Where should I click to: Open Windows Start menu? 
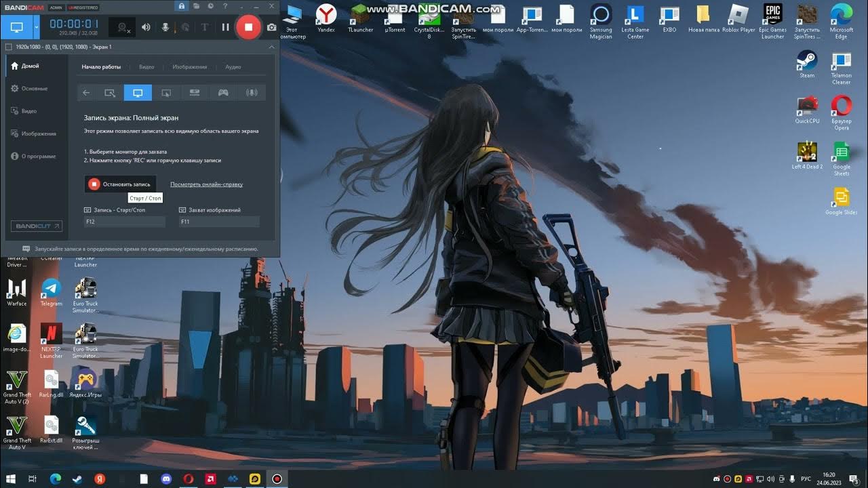point(9,479)
